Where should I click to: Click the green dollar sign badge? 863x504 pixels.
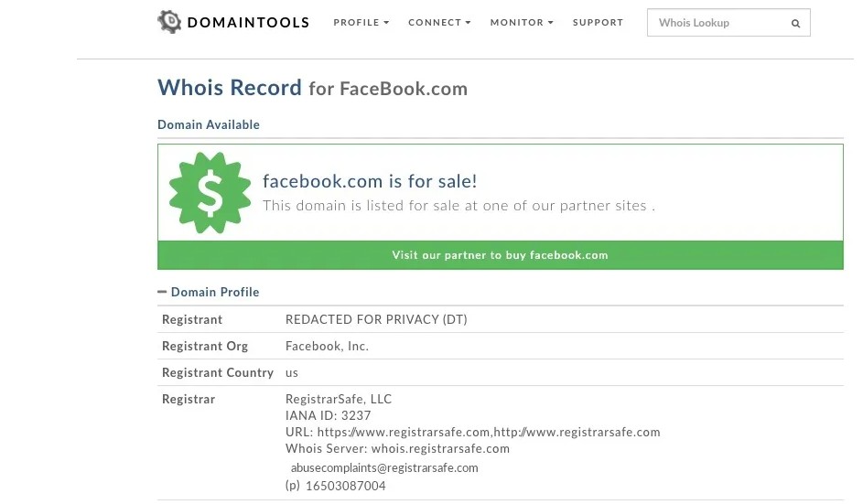click(x=210, y=193)
